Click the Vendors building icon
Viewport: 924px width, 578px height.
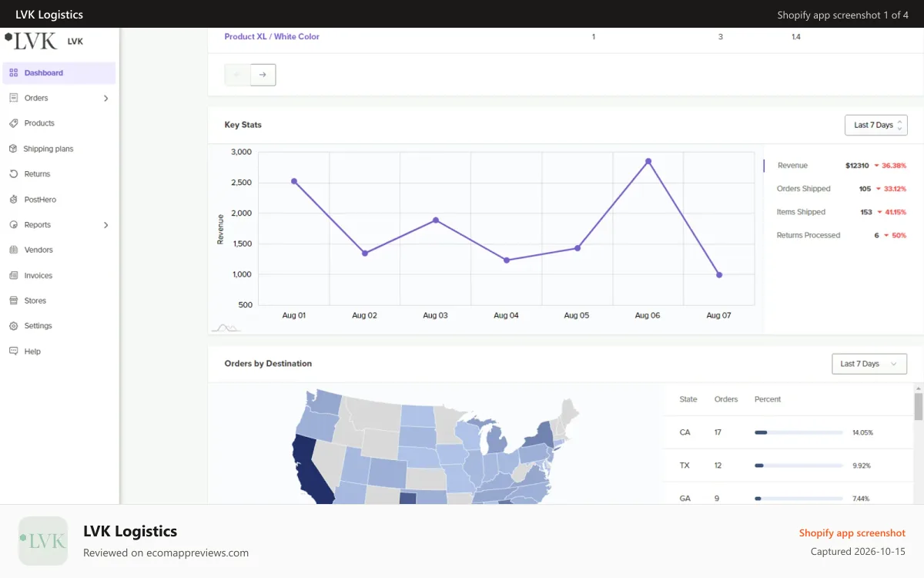coord(13,250)
